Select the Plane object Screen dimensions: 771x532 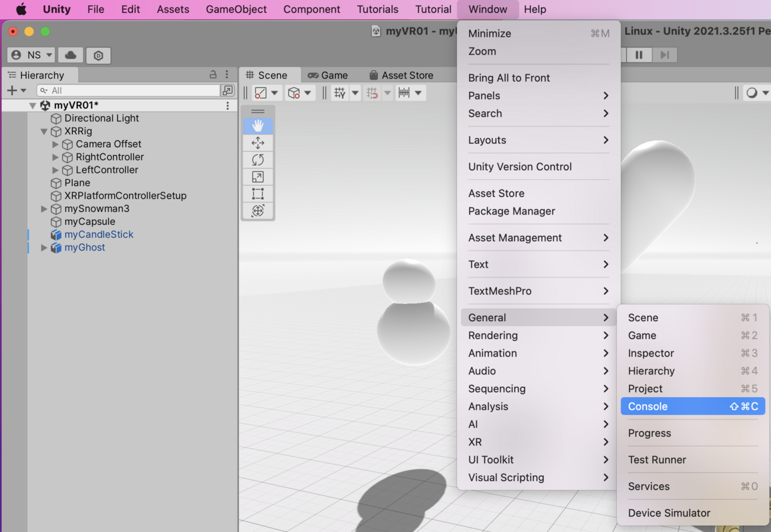pyautogui.click(x=77, y=182)
